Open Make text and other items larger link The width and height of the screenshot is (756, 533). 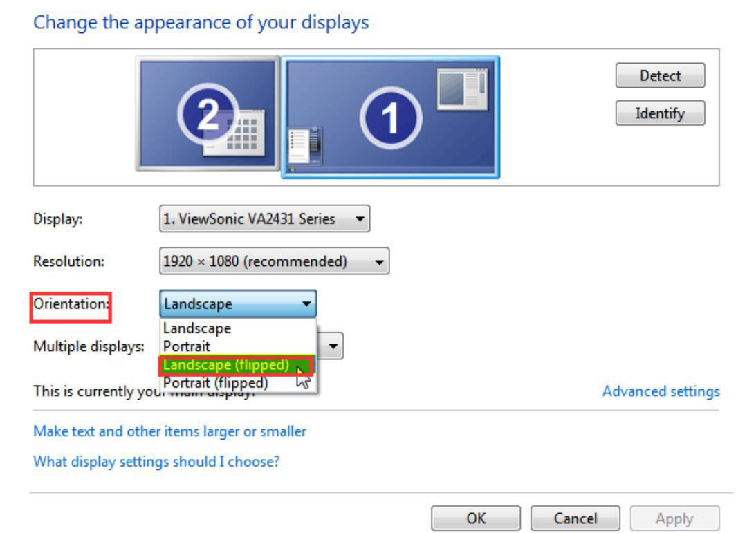coord(169,431)
